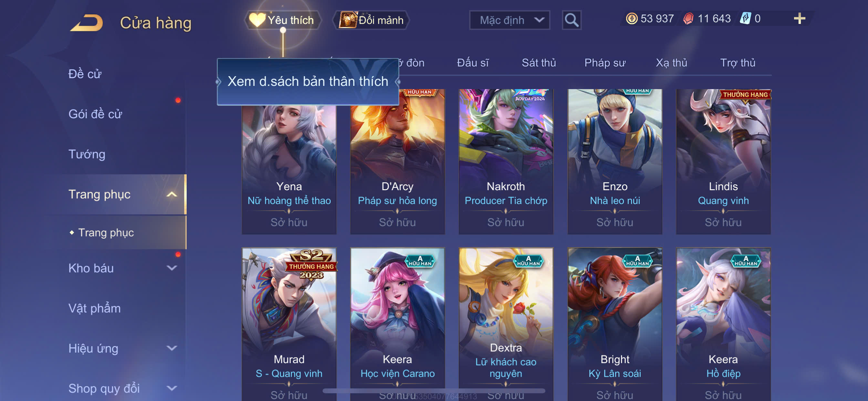Expand the Hiệu ứng sidebar section

click(x=172, y=348)
